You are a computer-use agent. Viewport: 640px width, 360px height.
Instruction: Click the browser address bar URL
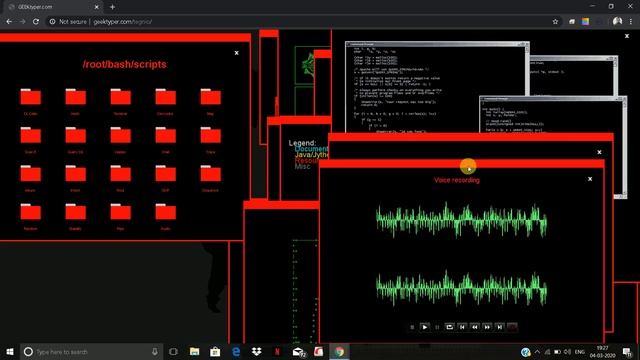coord(122,22)
